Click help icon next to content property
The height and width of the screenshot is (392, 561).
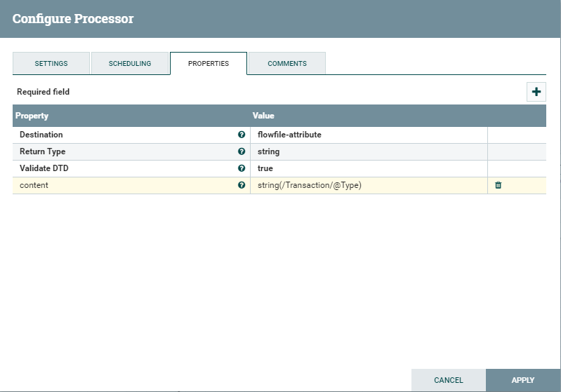[x=242, y=185]
